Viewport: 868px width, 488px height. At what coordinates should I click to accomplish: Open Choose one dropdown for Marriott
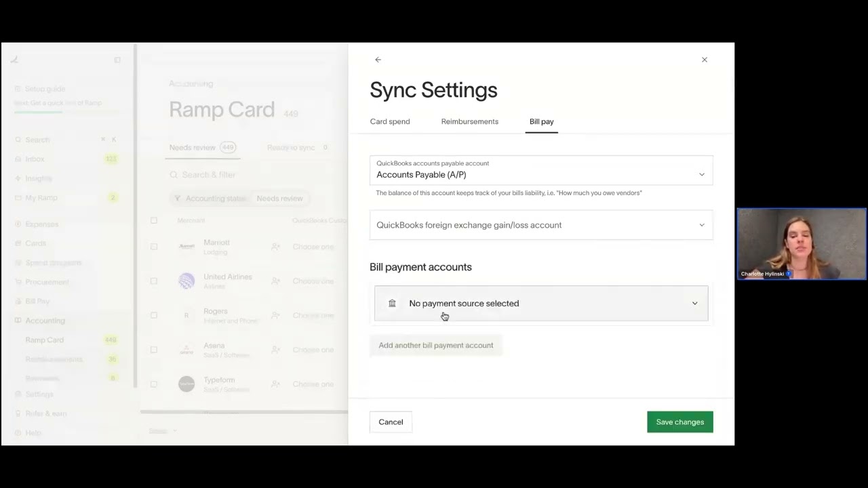313,247
